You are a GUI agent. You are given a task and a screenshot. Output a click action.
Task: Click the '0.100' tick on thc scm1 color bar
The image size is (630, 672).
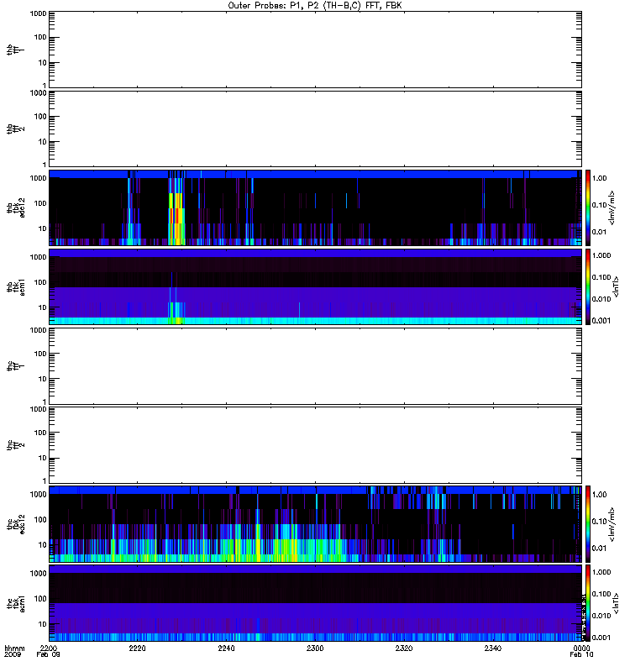pos(601,594)
